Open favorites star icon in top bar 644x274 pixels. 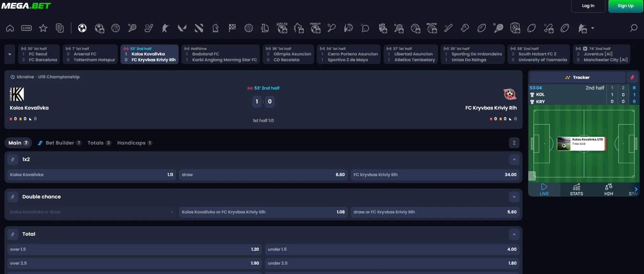43,28
